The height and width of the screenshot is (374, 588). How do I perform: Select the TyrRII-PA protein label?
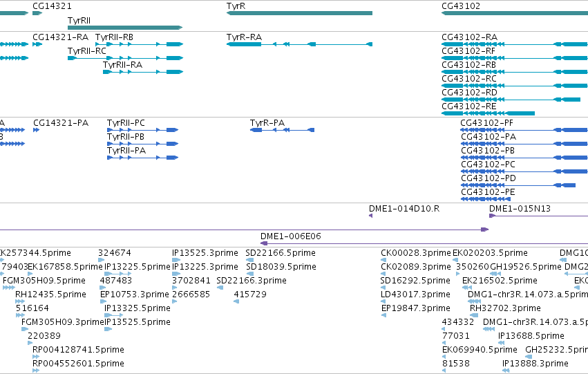point(126,151)
